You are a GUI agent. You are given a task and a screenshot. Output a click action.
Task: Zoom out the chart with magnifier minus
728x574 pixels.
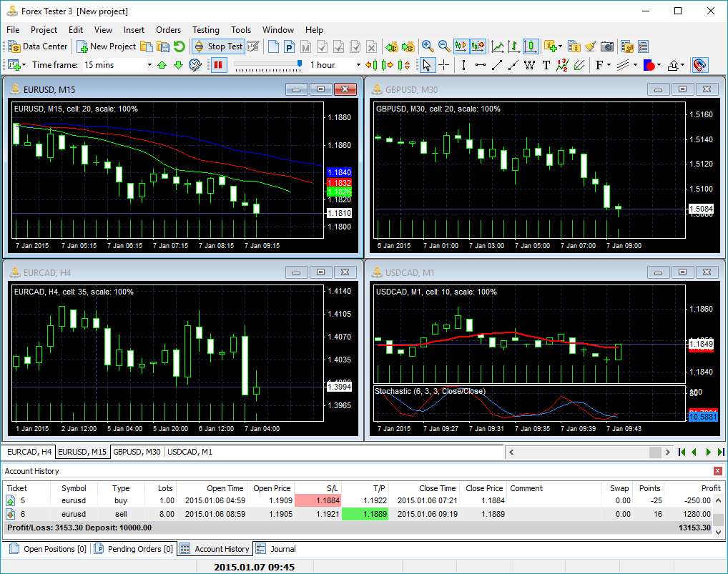(x=444, y=46)
